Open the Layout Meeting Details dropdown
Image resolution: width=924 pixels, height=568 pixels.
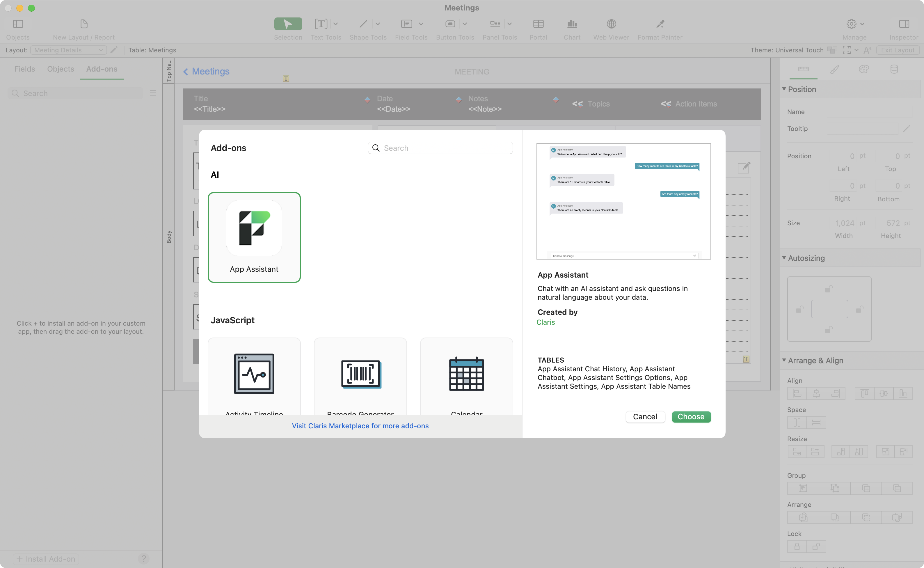69,50
